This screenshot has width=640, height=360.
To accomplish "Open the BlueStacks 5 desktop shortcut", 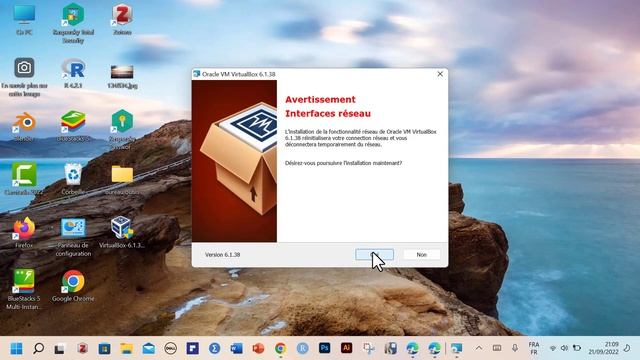I will click(73, 127).
